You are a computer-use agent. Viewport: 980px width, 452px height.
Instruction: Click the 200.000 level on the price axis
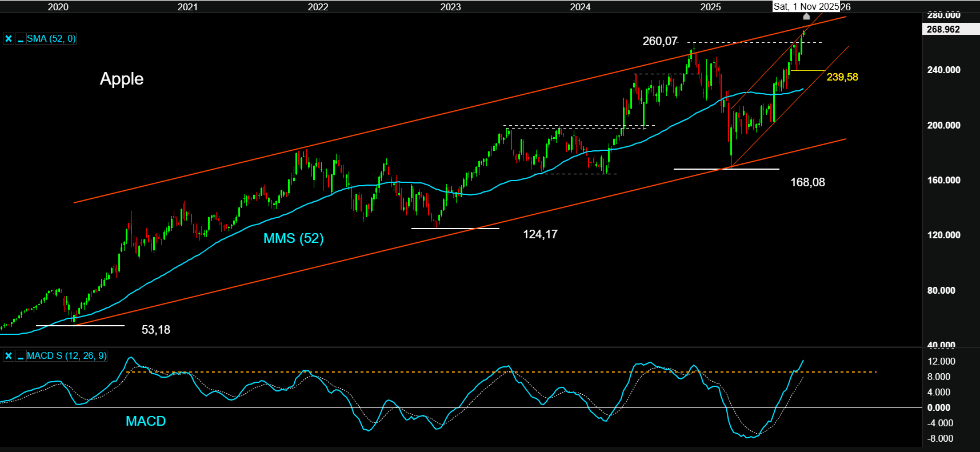(x=943, y=125)
